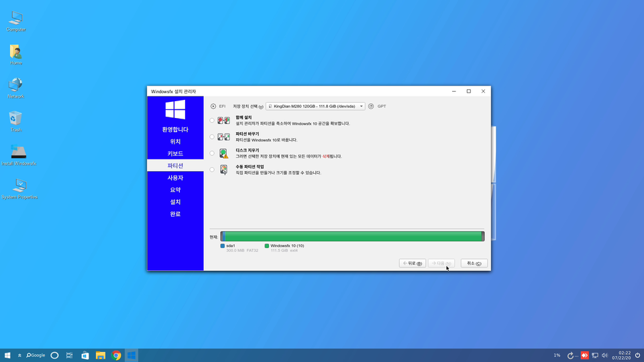Open the KingDian M280 storage device dropdown
The image size is (644, 362).
coord(315,107)
